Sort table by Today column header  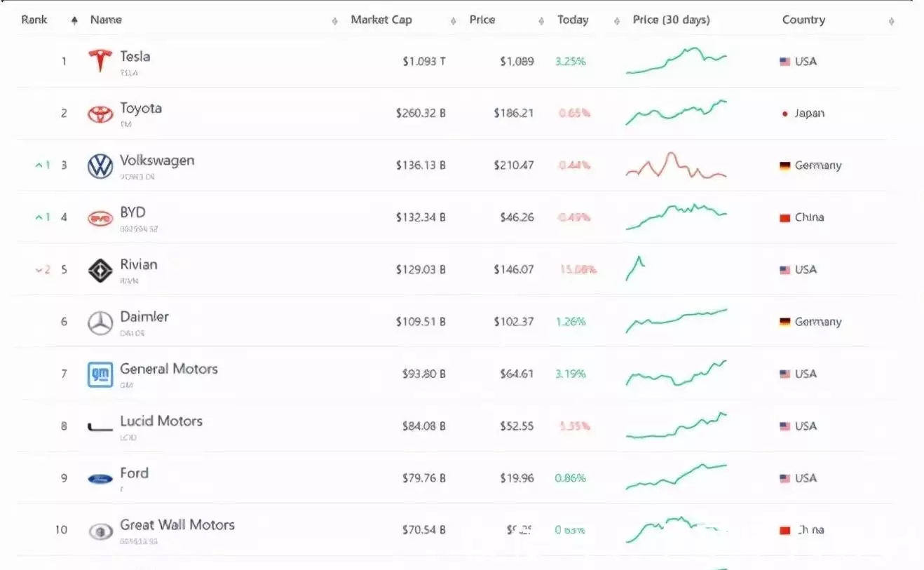pos(573,20)
